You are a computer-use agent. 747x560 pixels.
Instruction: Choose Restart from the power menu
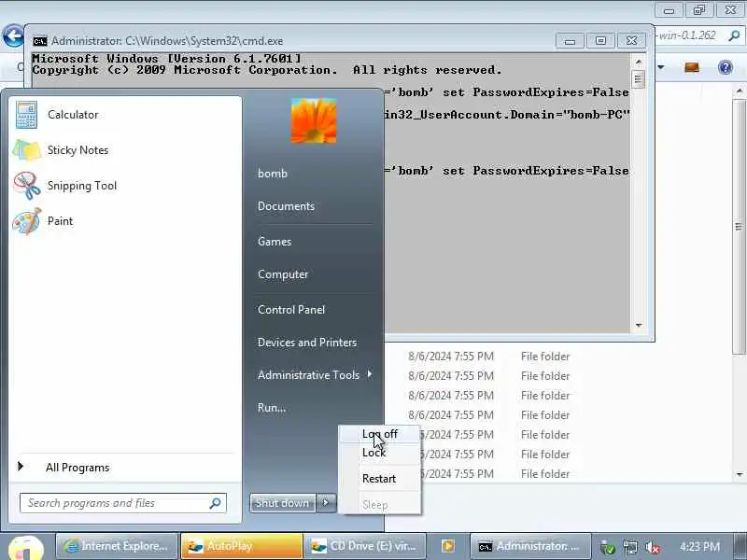tap(379, 479)
